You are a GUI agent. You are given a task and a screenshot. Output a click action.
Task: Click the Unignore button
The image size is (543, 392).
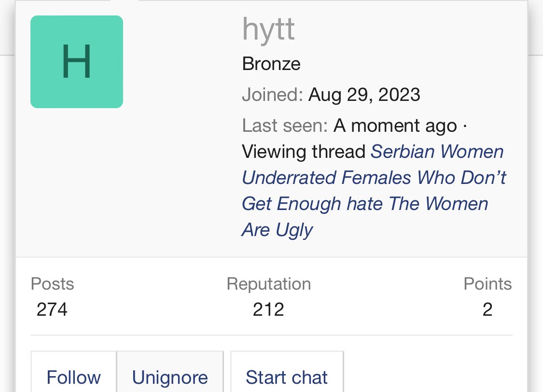click(x=170, y=377)
